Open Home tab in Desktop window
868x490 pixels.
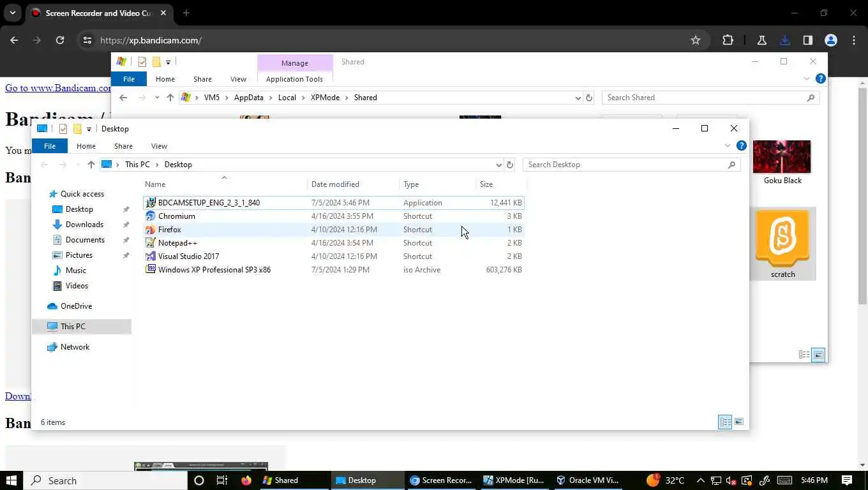(x=86, y=146)
